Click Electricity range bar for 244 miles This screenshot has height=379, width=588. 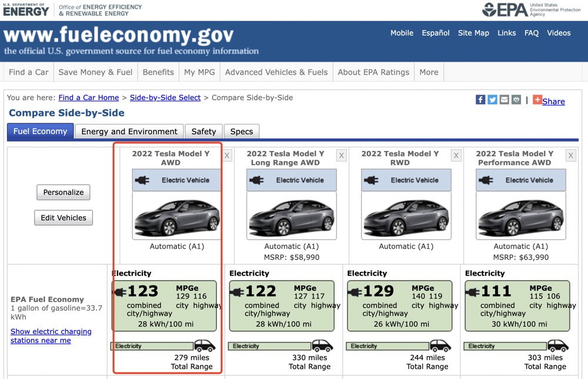tap(387, 346)
